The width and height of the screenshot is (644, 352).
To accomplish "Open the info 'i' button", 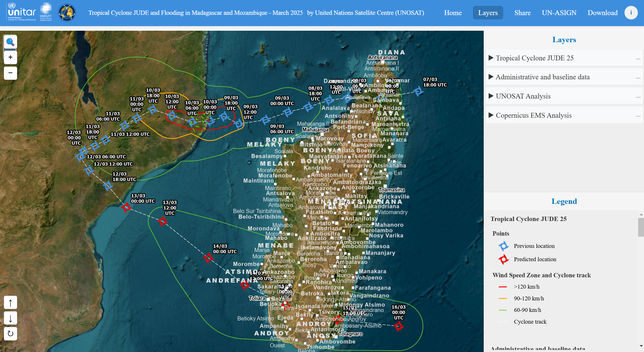I will pyautogui.click(x=631, y=13).
